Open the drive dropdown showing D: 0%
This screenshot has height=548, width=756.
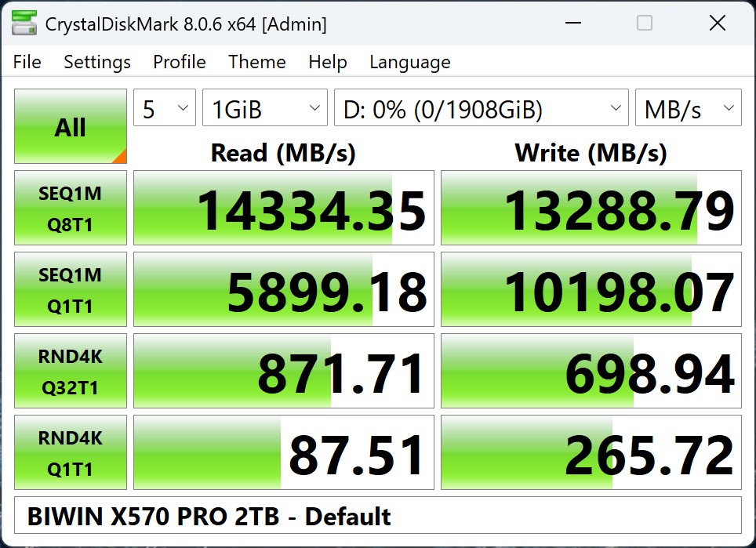point(482,107)
